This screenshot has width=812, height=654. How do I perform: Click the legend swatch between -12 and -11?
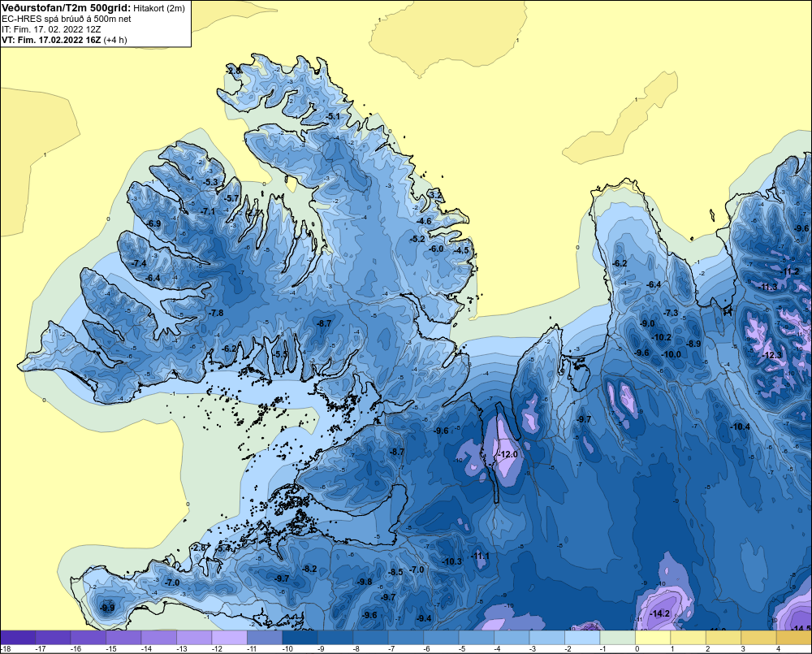pos(230,638)
